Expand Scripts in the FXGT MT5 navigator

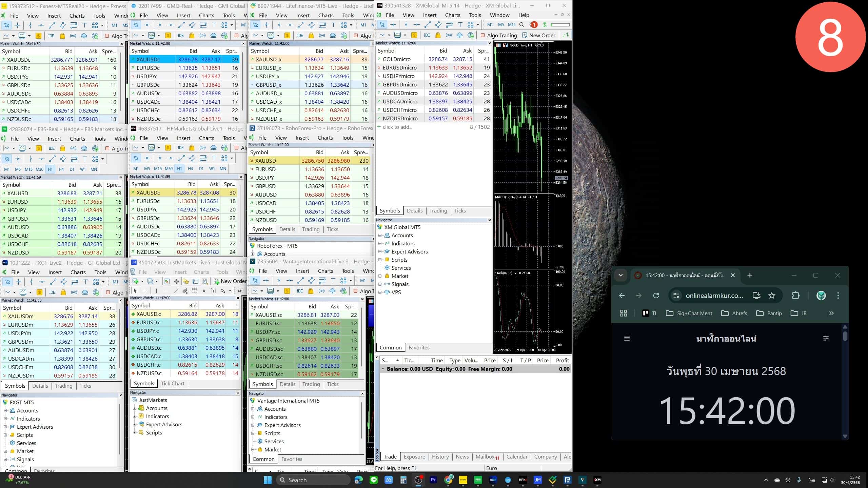[x=5, y=435]
